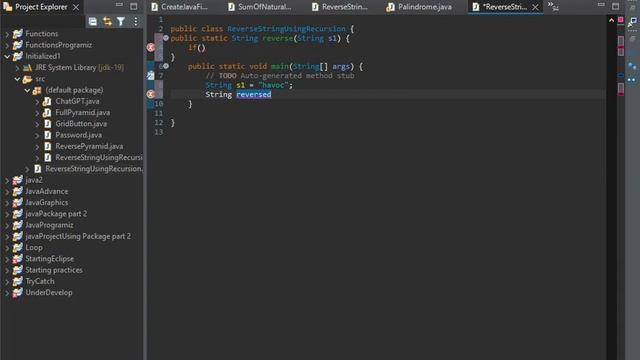Expand the FunctionsProgramiz project
Screen dimensions: 640x360
point(7,45)
